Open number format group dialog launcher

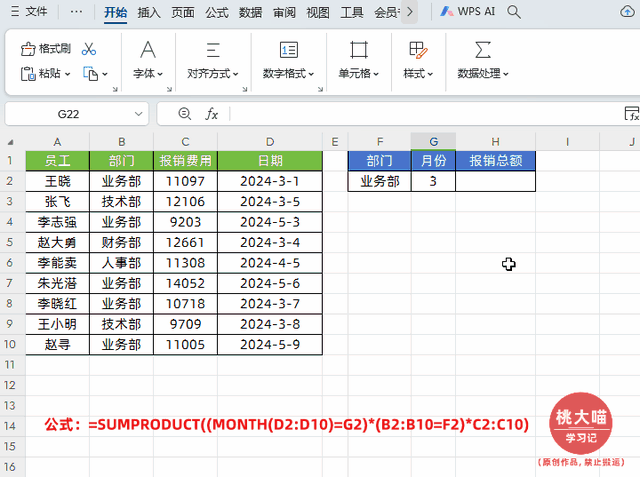tap(320, 89)
